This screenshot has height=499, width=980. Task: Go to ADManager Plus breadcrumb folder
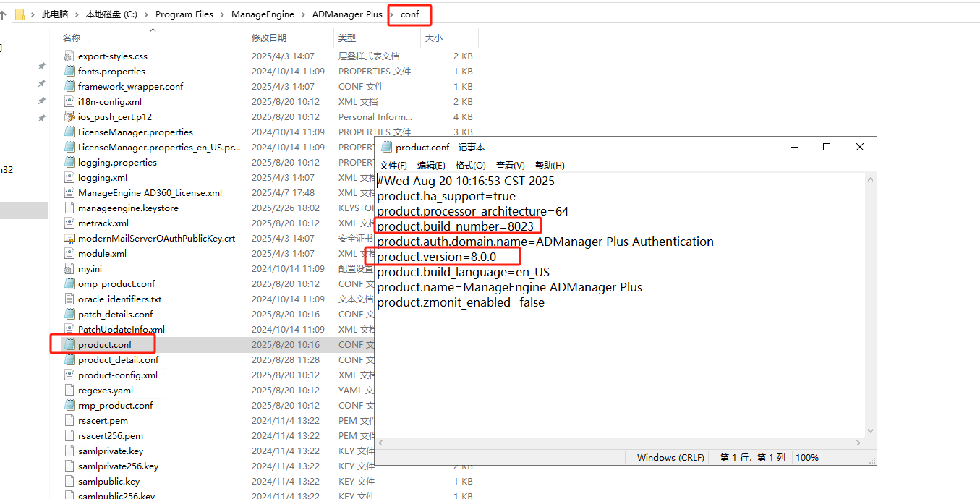[x=347, y=14]
